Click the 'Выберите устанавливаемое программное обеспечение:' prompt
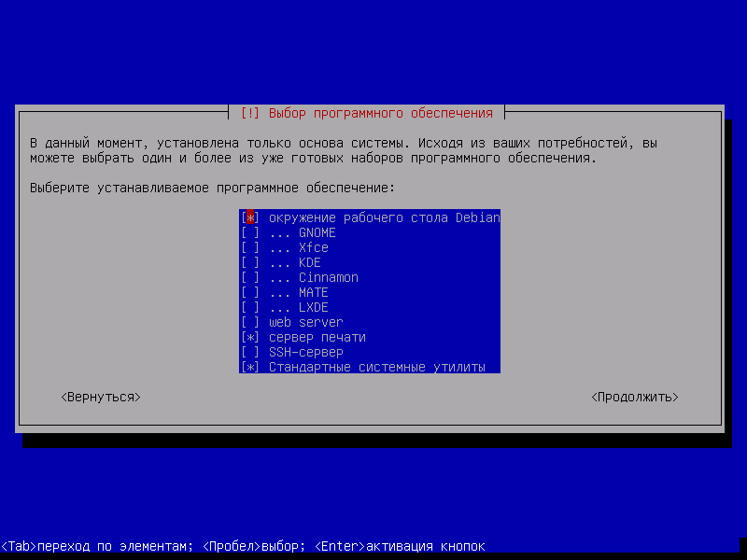The height and width of the screenshot is (560, 747). click(x=213, y=189)
